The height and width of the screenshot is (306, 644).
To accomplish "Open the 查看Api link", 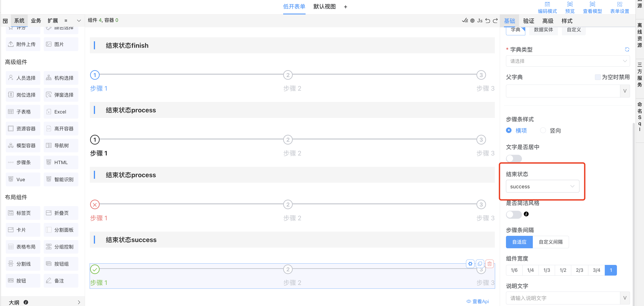I will point(478,301).
